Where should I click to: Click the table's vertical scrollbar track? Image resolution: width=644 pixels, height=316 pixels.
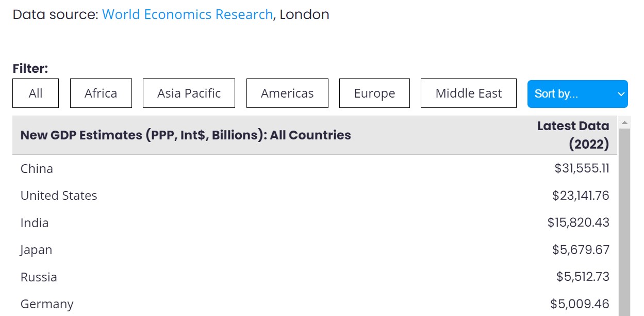tap(624, 222)
